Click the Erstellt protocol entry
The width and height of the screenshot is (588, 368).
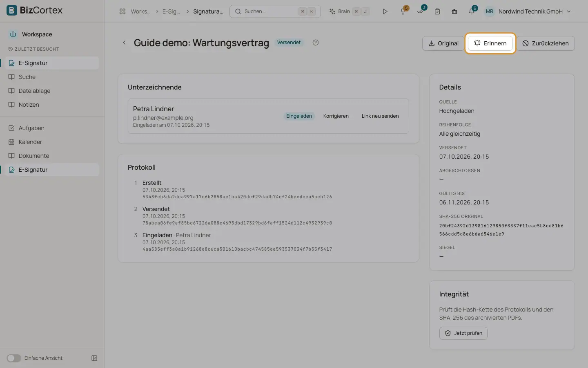pyautogui.click(x=152, y=183)
